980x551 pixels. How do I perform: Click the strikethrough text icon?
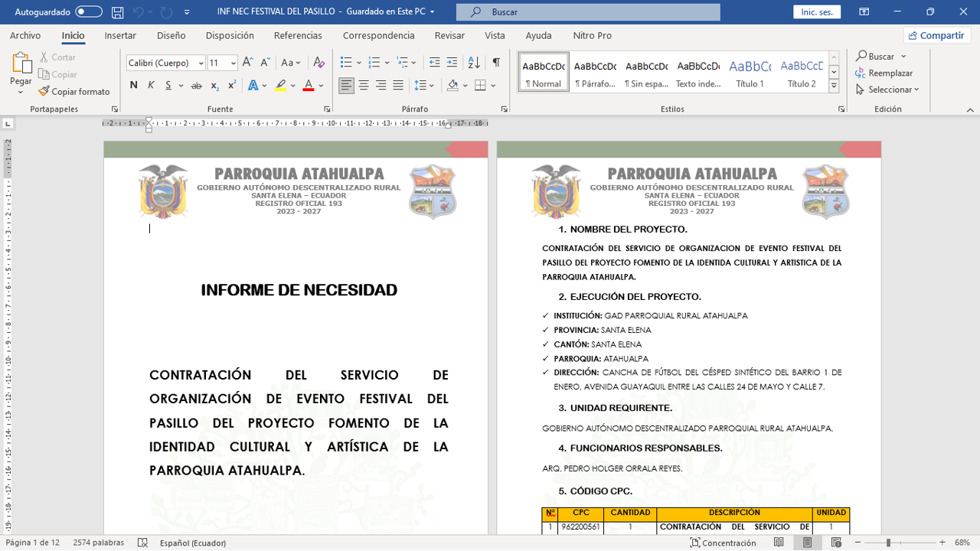click(197, 86)
